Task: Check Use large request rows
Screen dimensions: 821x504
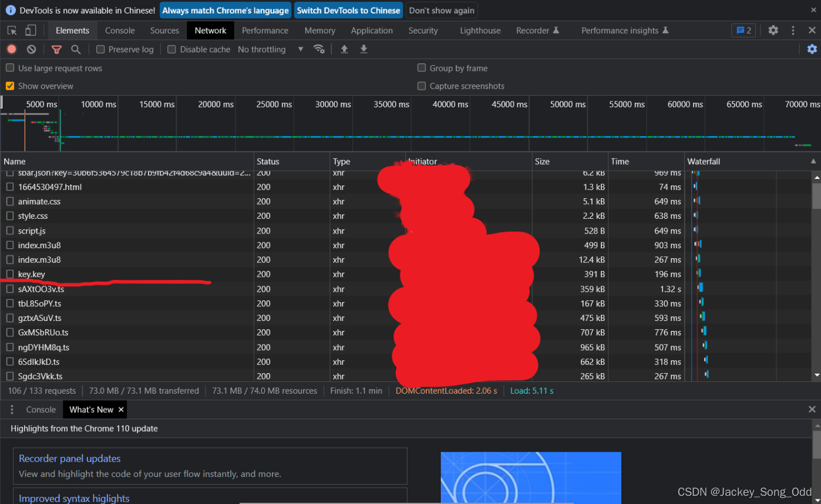Action: [10, 68]
